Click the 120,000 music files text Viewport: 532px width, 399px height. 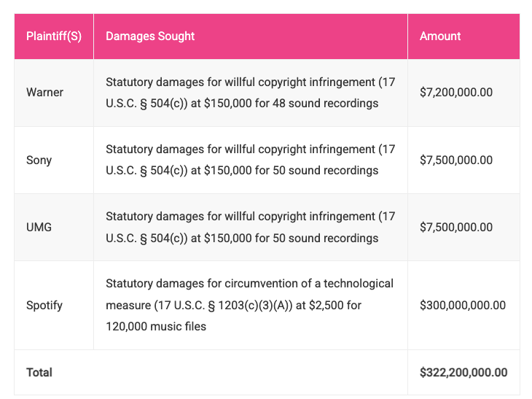click(156, 327)
